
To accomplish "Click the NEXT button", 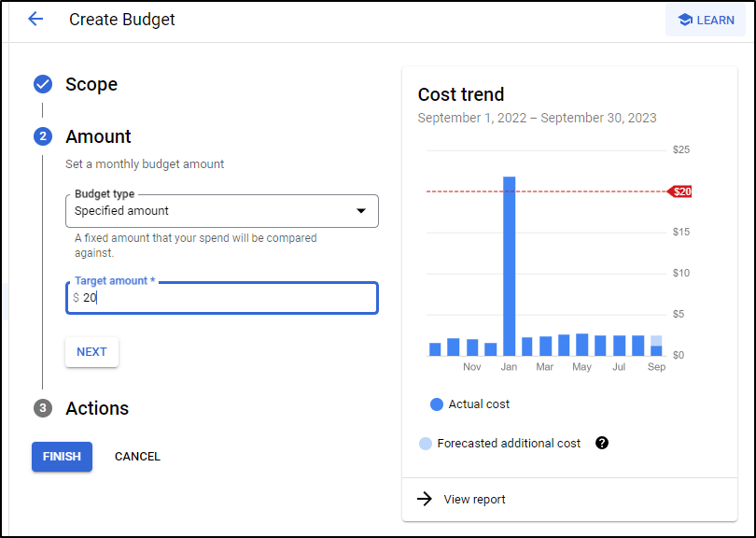I will pyautogui.click(x=91, y=352).
